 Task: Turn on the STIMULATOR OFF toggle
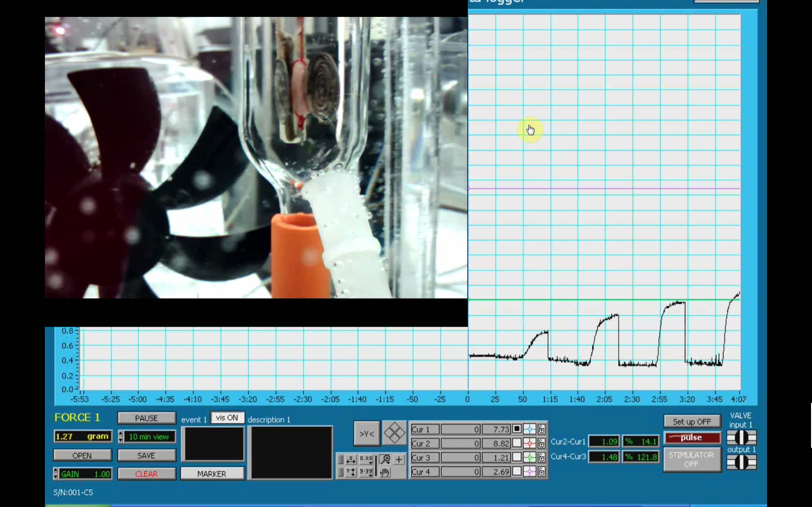click(x=691, y=460)
